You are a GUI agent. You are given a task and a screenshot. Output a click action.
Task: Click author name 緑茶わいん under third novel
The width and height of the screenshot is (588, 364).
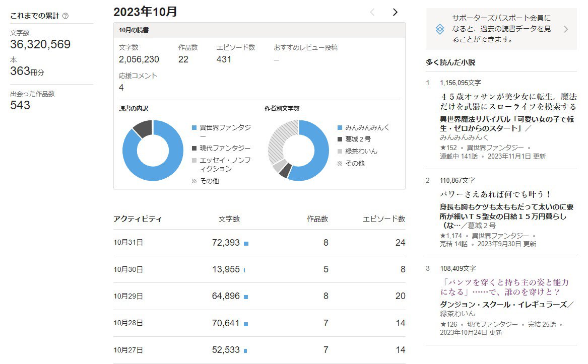(458, 313)
